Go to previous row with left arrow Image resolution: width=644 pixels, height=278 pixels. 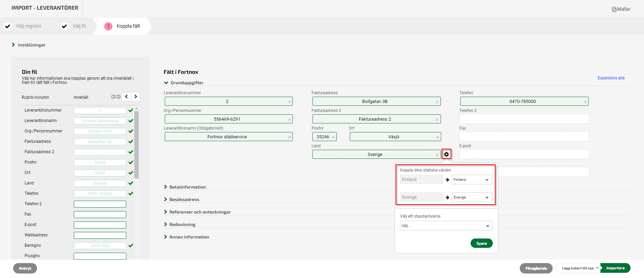[127, 97]
